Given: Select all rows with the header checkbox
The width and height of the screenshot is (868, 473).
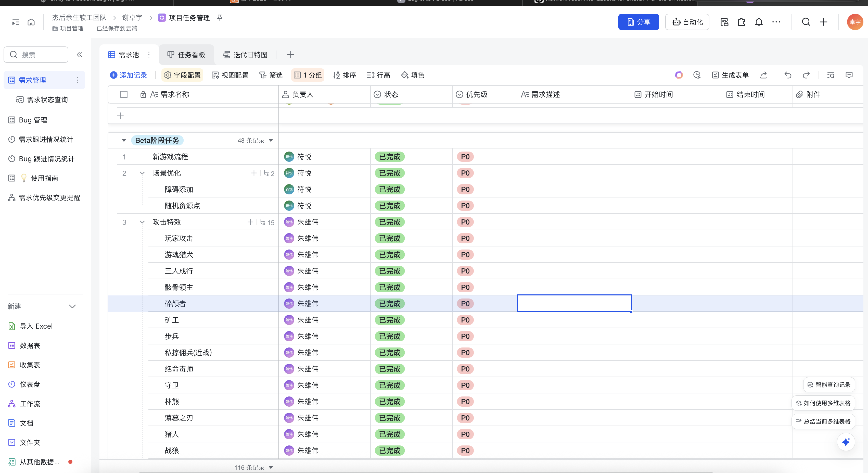Looking at the screenshot, I should 124,94.
